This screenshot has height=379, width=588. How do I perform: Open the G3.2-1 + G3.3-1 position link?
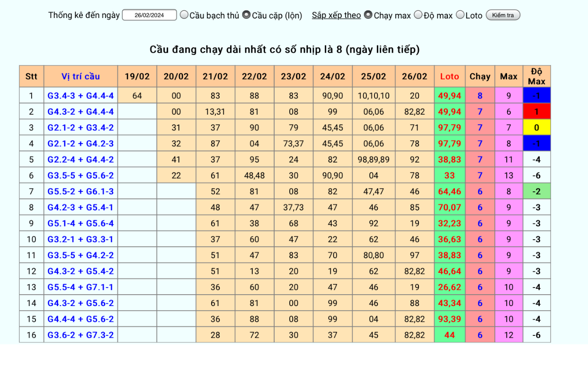[80, 239]
